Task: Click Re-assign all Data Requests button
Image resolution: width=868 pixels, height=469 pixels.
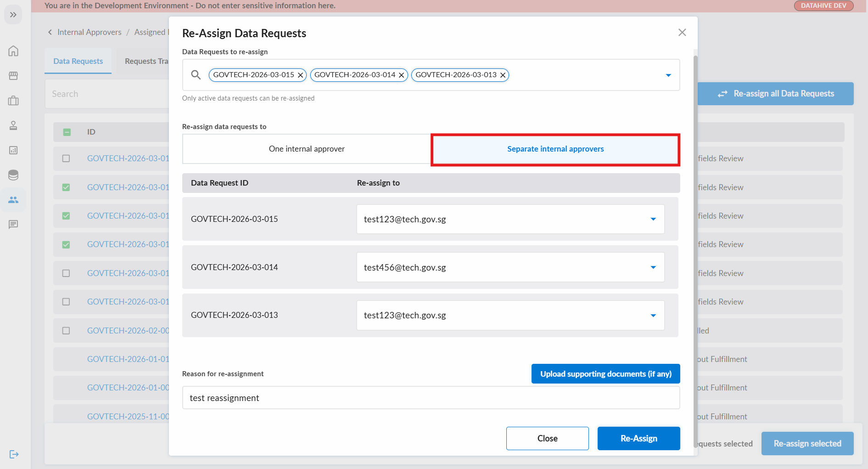Action: coord(776,94)
